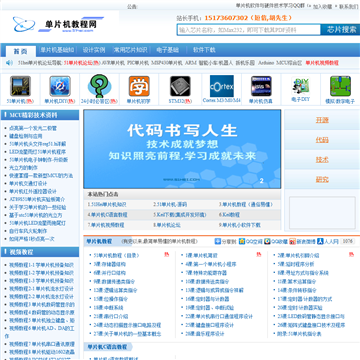
Task: Open lesson 18课:中断系统
Action: tap(108, 307)
